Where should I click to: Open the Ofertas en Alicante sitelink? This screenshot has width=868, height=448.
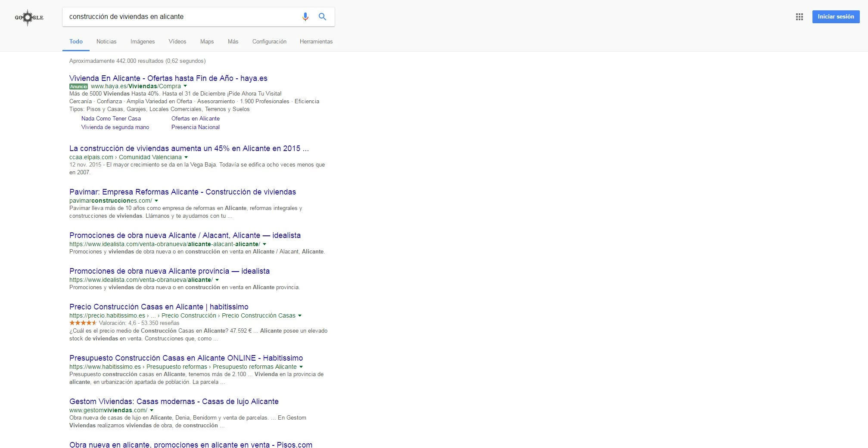(196, 119)
